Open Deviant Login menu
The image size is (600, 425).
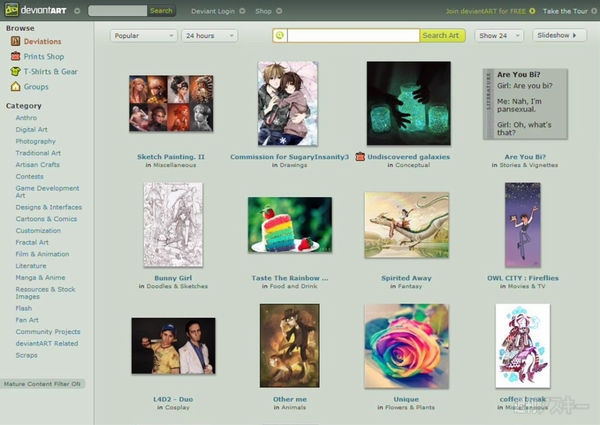click(213, 11)
